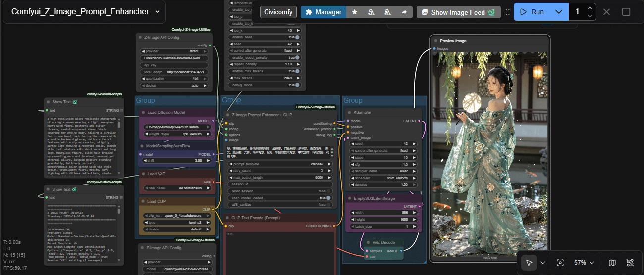Toggle debug_mode switch to off
Screen dimensions: 644x275
click(x=297, y=85)
